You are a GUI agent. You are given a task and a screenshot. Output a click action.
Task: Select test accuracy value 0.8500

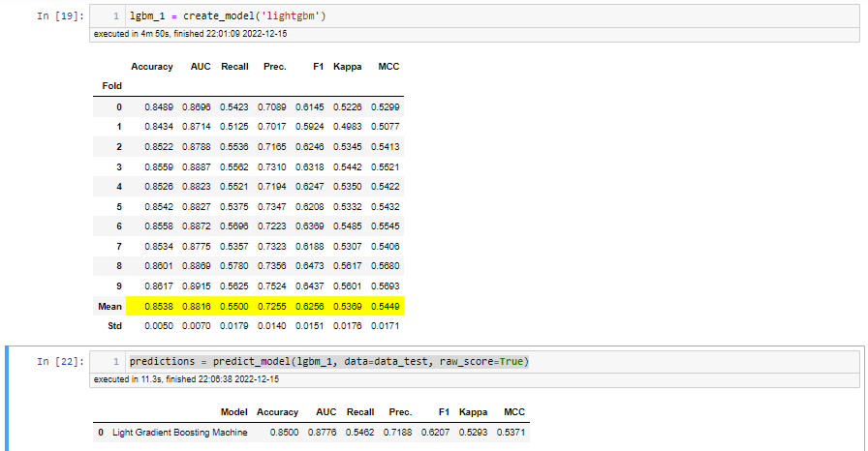[284, 433]
